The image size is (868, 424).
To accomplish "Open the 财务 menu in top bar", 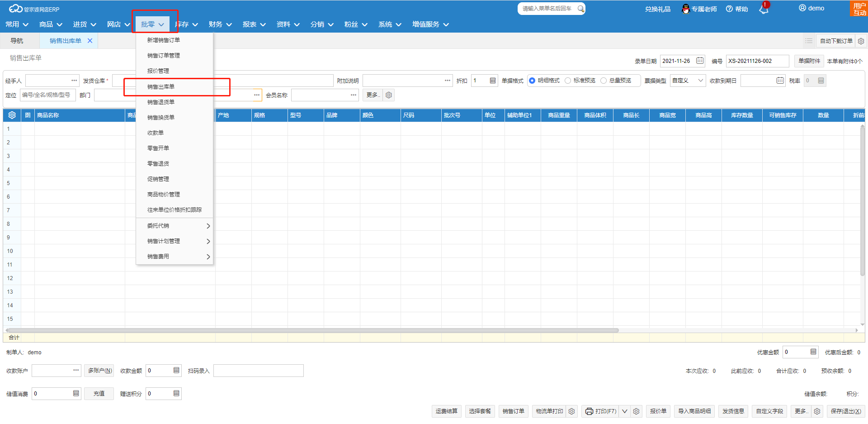I will tap(220, 24).
